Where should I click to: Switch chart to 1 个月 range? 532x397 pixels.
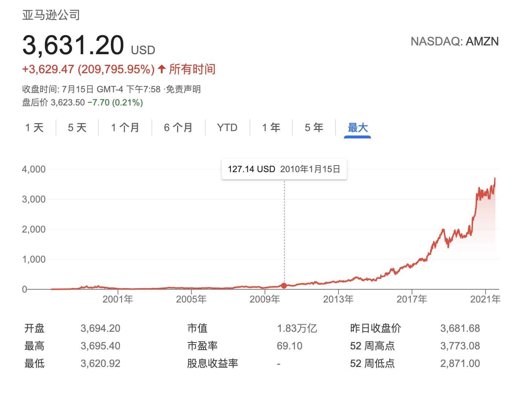tap(125, 127)
